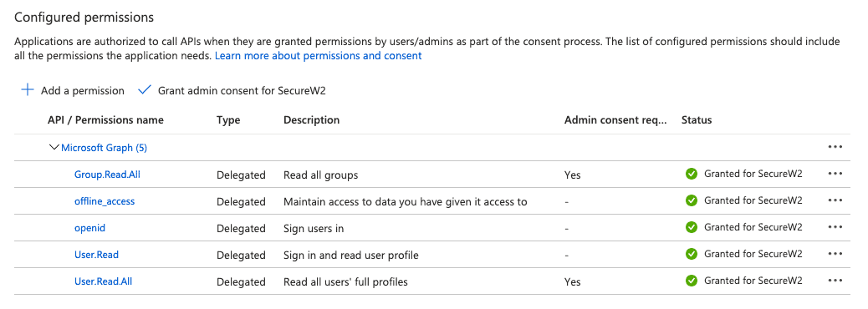Open the ellipsis menu for the User.Read row
This screenshot has width=868, height=309.
pos(835,253)
